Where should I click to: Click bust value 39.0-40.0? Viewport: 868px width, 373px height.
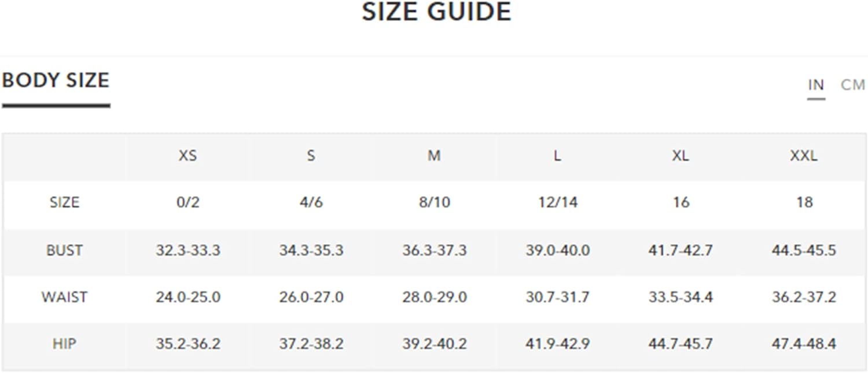point(557,250)
